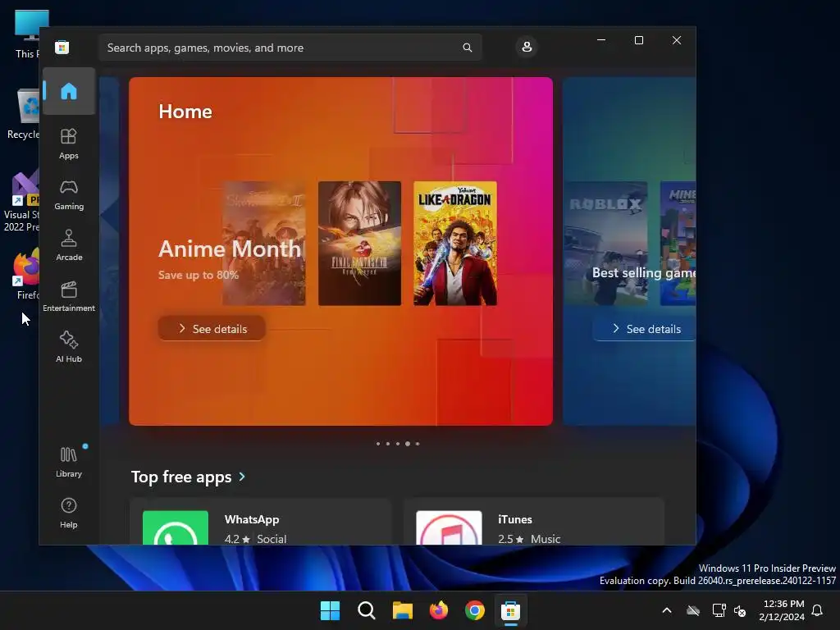Open the iTunes app title

pyautogui.click(x=515, y=519)
